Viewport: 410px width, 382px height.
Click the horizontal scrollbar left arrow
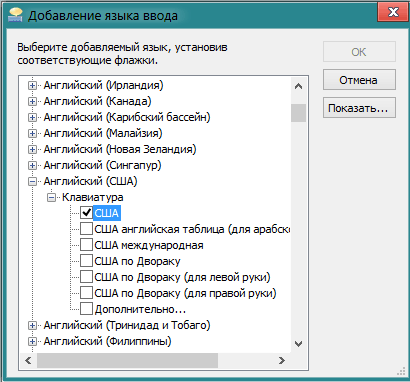(28, 360)
